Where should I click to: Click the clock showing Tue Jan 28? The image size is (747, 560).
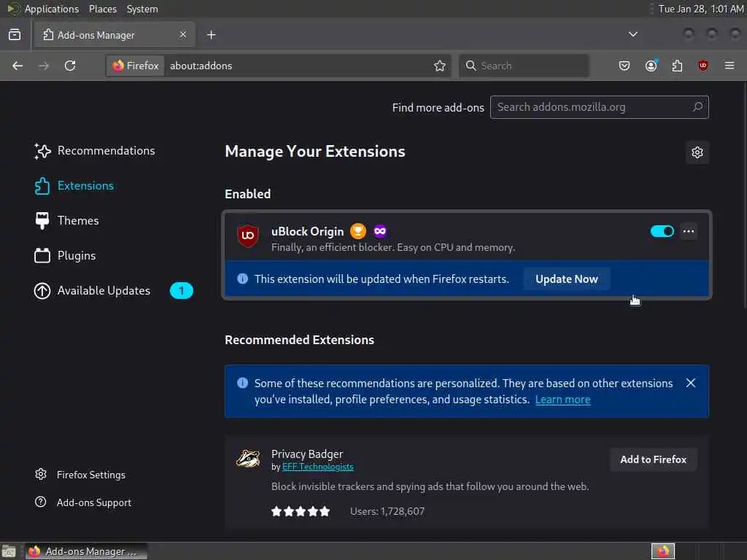[x=700, y=9]
